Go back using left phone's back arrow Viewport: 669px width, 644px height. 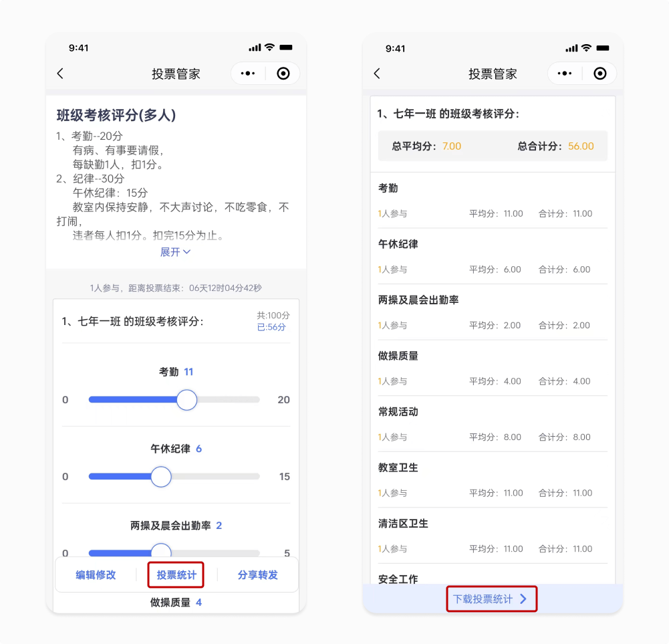point(60,74)
